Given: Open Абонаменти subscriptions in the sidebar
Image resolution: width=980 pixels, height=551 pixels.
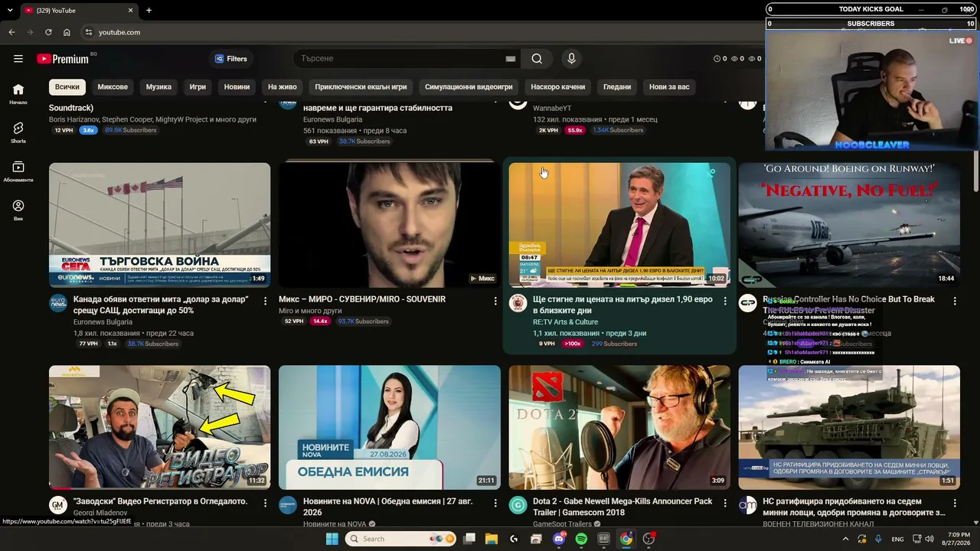Looking at the screenshot, I should point(18,171).
